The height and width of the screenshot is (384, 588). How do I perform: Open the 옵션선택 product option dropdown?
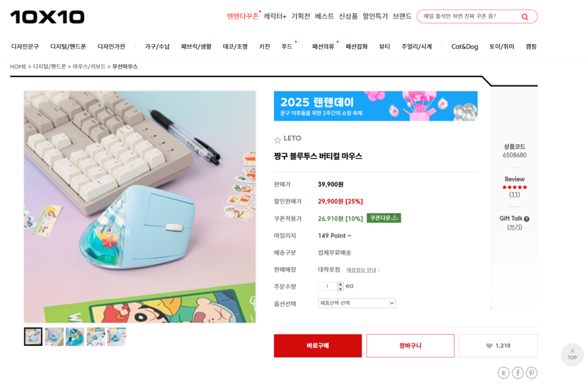coord(356,303)
